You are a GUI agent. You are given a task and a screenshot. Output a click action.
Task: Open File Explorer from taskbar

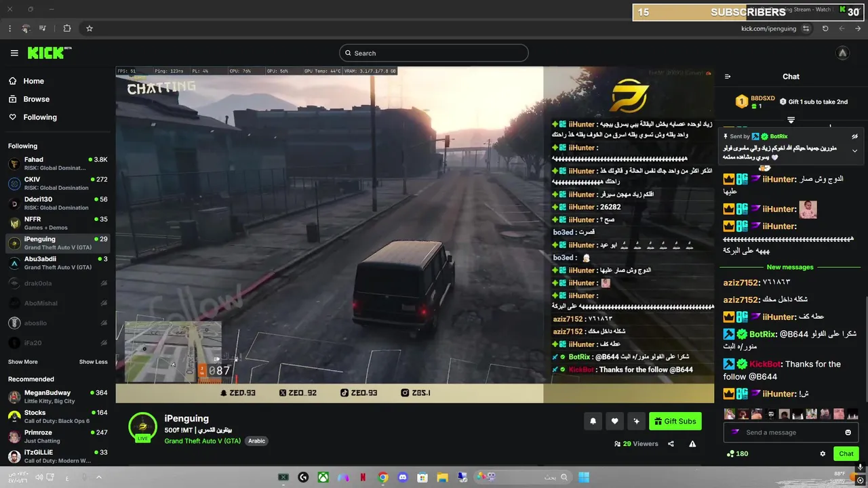(442, 477)
